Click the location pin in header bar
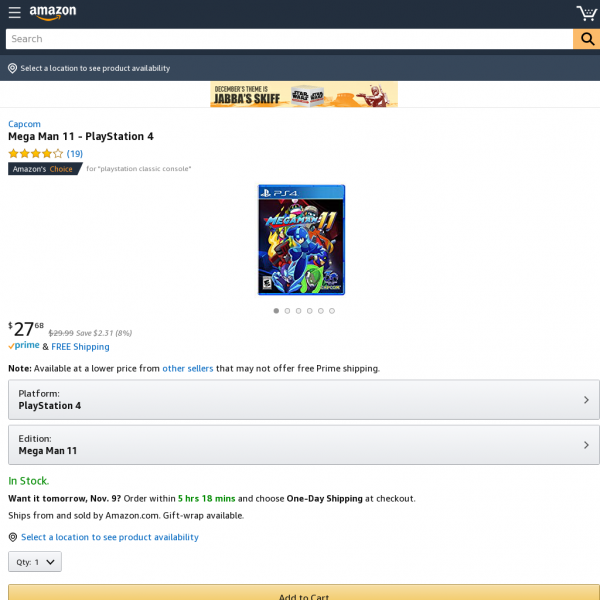The height and width of the screenshot is (600, 600). point(12,68)
